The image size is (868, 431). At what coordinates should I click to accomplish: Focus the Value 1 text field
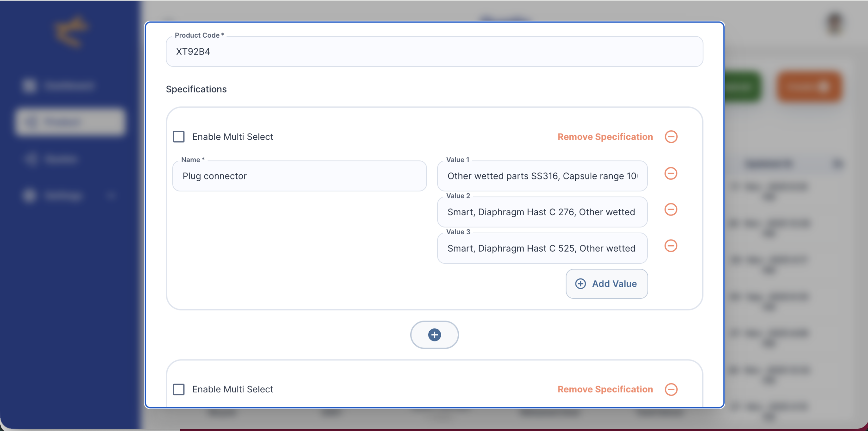tap(542, 176)
